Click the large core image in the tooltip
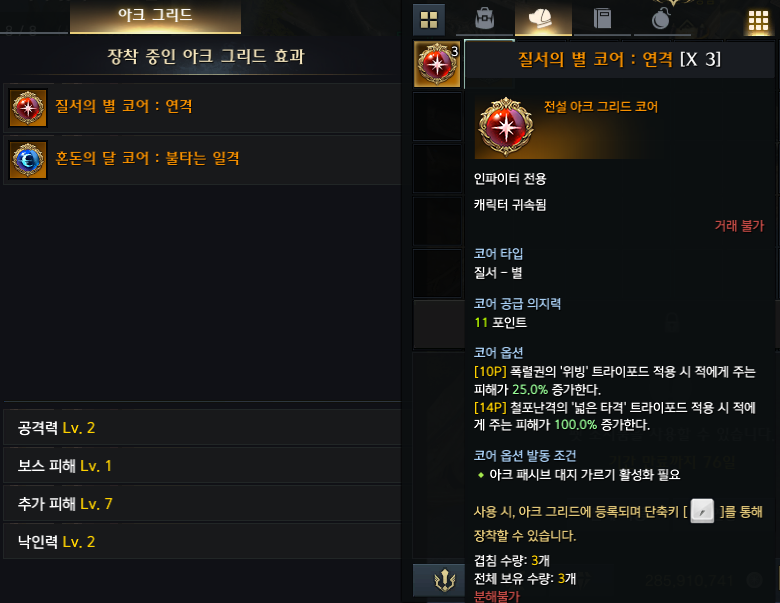Image resolution: width=780 pixels, height=603 pixels. [505, 127]
